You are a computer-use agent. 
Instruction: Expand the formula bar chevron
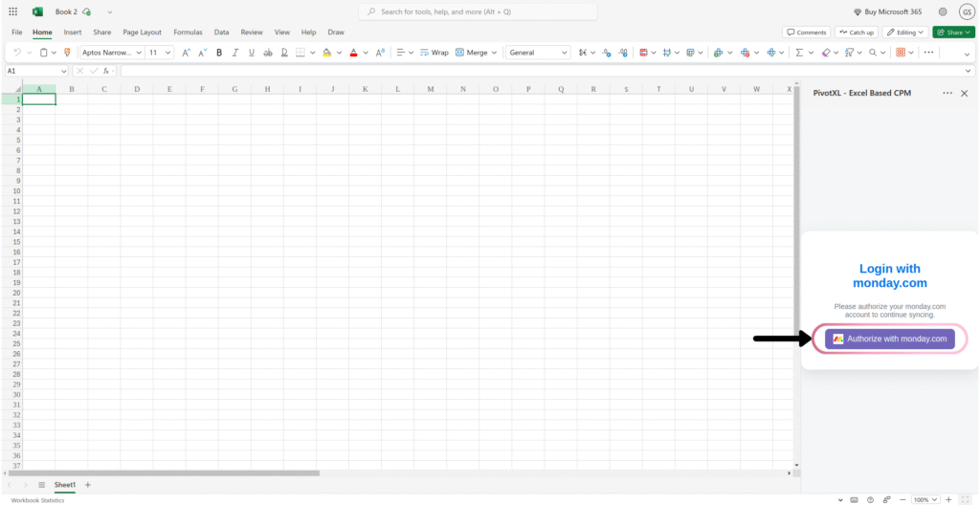click(969, 71)
